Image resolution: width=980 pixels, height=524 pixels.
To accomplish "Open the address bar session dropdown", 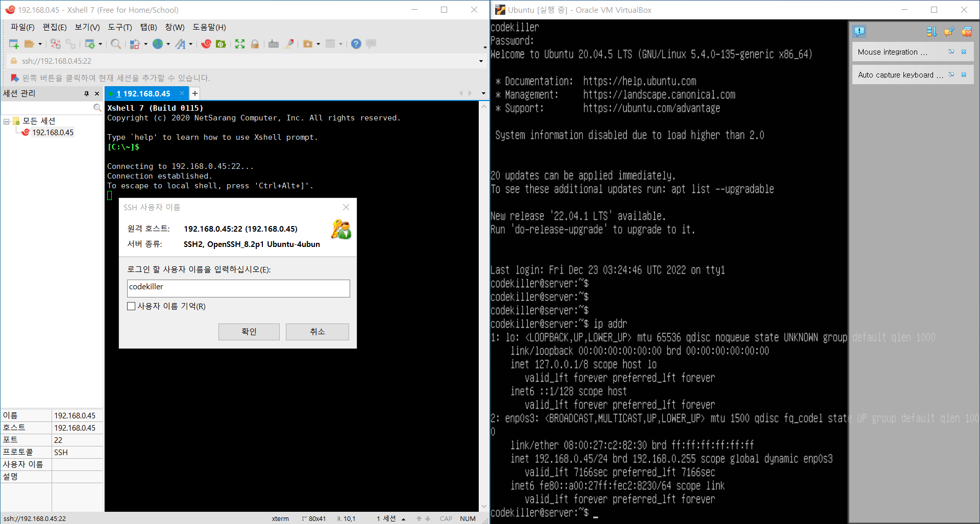I will click(x=480, y=61).
